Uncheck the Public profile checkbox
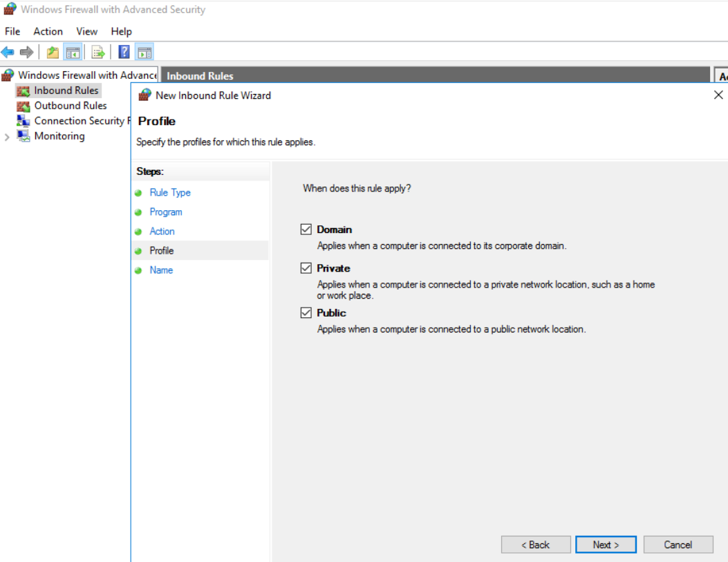This screenshot has height=562, width=728. pyautogui.click(x=306, y=313)
